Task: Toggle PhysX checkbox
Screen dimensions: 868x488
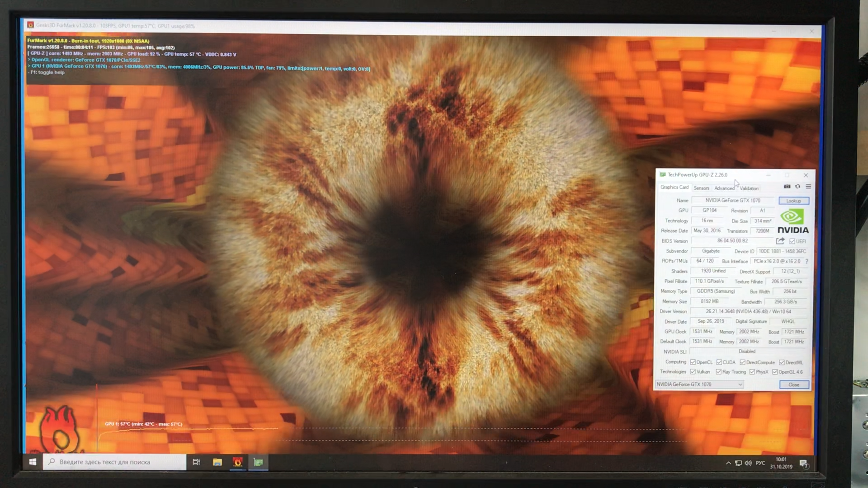Action: coord(752,372)
